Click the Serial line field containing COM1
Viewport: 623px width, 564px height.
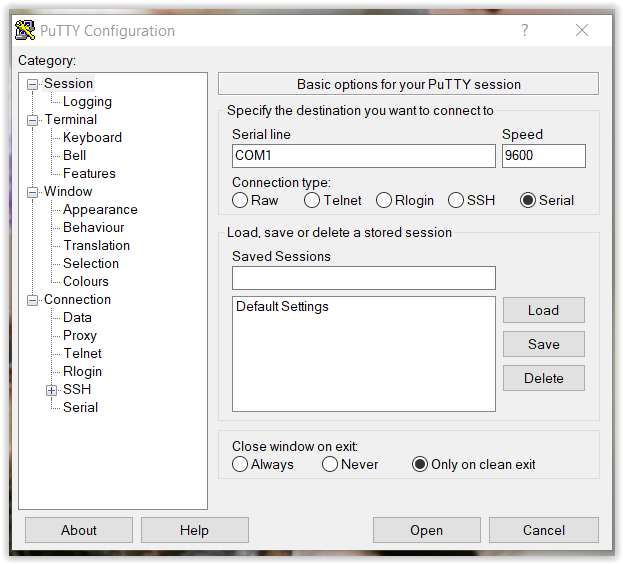pyautogui.click(x=364, y=156)
